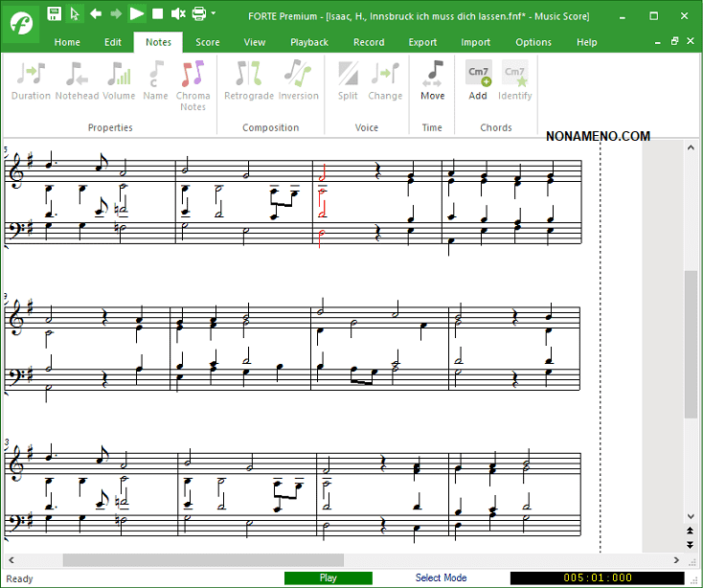Click the Duration property icon

31,81
